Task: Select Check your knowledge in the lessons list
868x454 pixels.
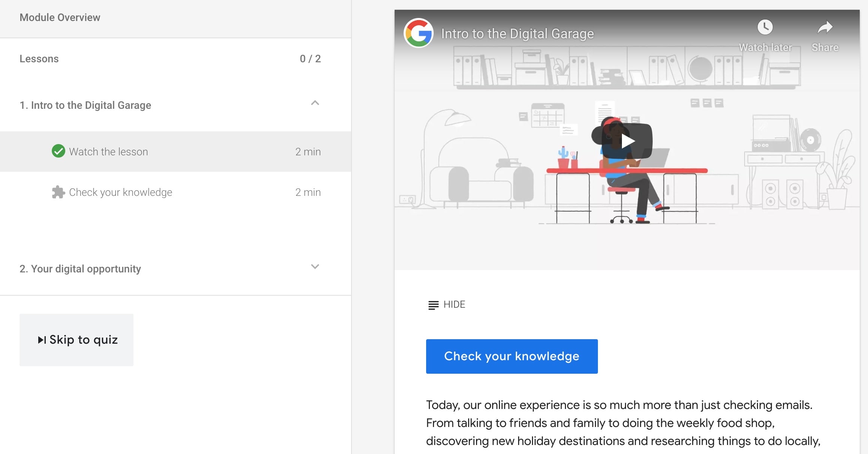Action: (120, 192)
